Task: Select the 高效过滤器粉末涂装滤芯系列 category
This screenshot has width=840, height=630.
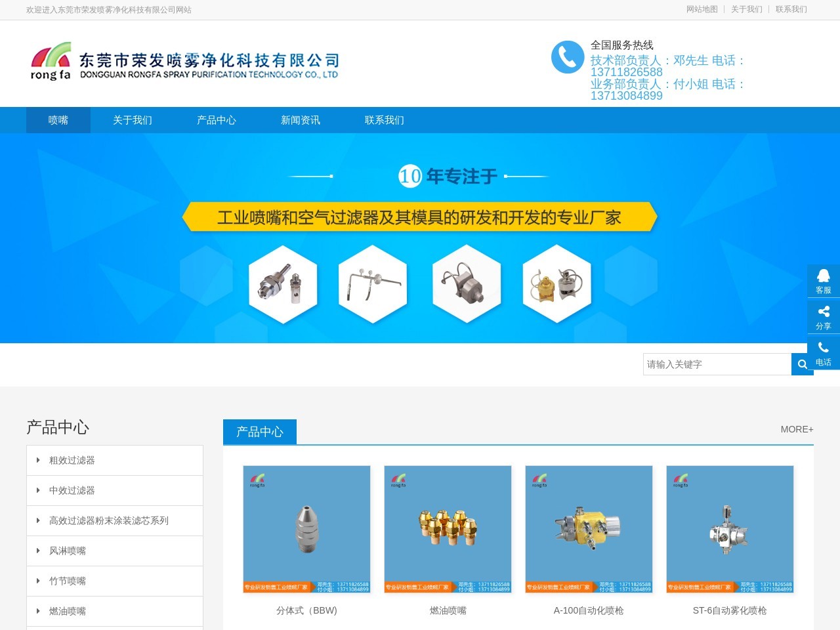Action: click(108, 520)
